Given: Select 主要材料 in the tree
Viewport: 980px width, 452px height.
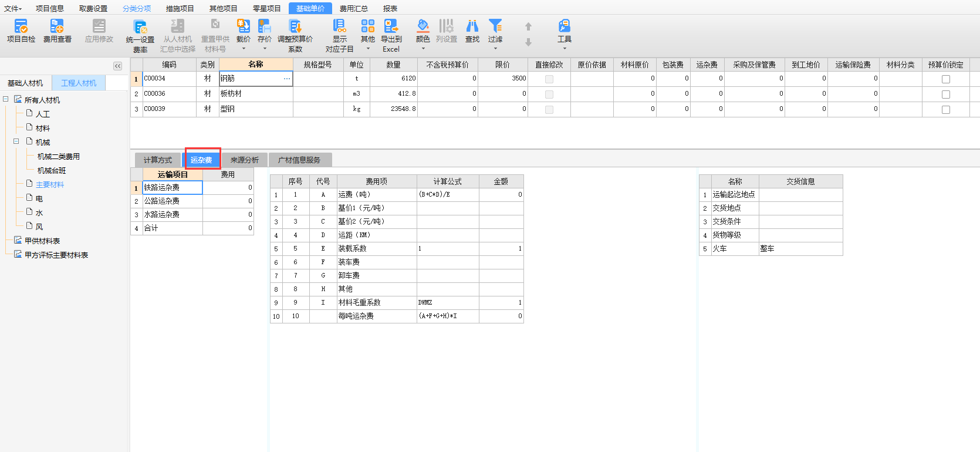Looking at the screenshot, I should click(x=50, y=184).
